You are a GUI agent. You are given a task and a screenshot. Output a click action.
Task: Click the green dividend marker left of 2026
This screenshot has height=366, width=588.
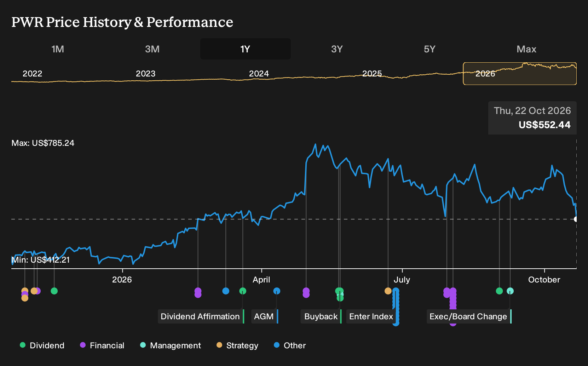pos(54,291)
